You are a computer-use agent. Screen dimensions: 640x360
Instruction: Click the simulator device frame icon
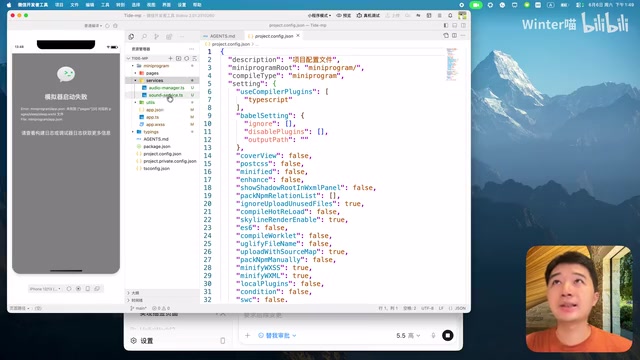point(87,289)
